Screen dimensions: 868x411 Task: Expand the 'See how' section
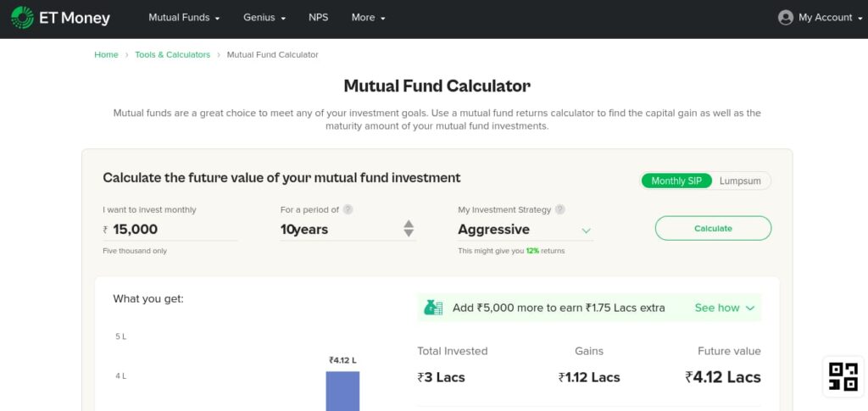pos(724,308)
